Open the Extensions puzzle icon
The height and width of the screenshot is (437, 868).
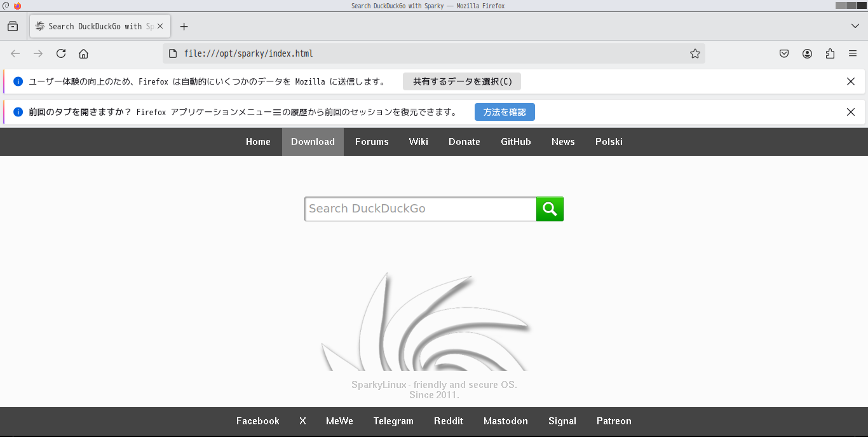tap(830, 53)
